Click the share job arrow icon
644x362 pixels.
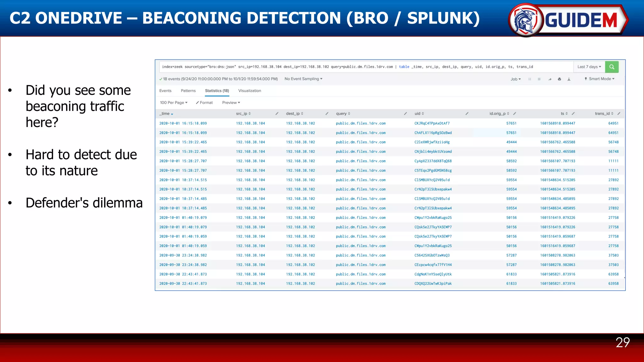pos(550,79)
